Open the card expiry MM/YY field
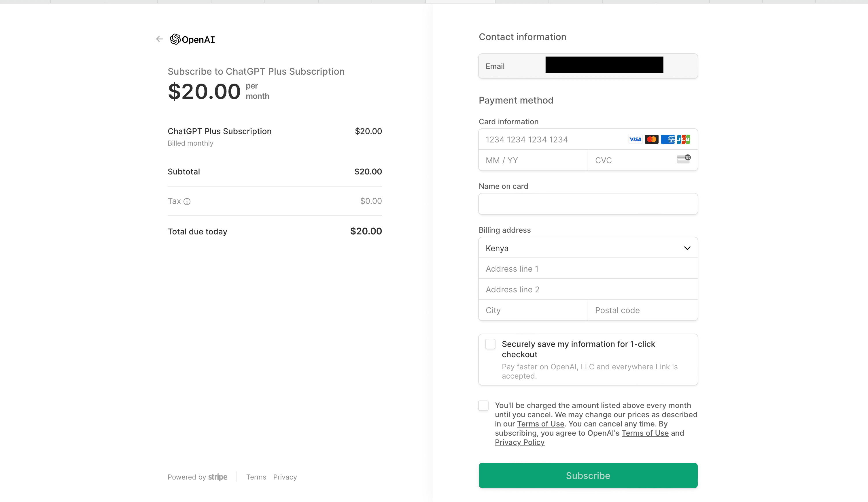Viewport: 868px width, 502px height. [x=533, y=159]
